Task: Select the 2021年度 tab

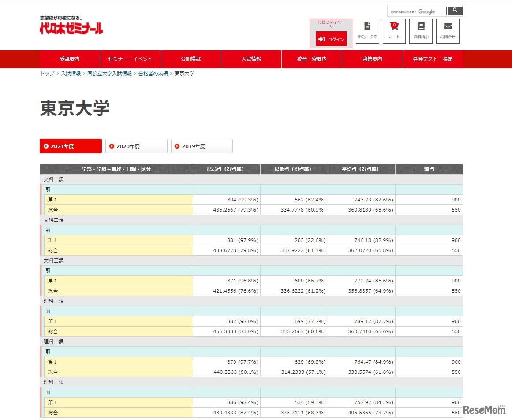Action: (x=70, y=146)
